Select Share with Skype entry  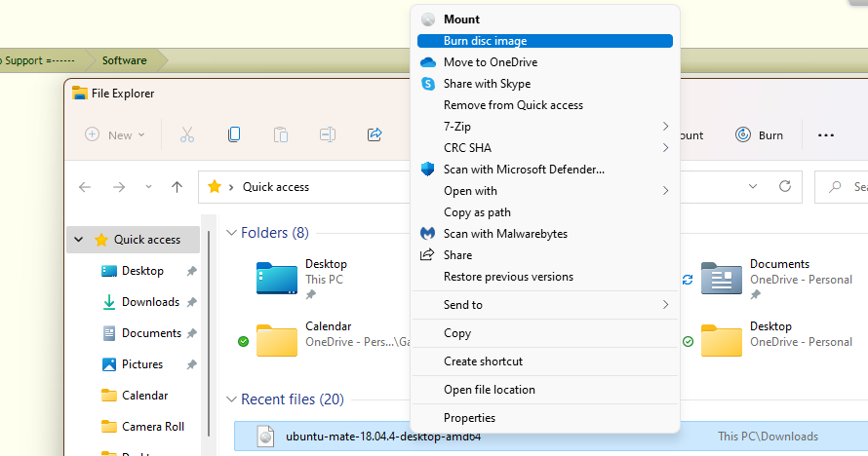tap(545, 84)
